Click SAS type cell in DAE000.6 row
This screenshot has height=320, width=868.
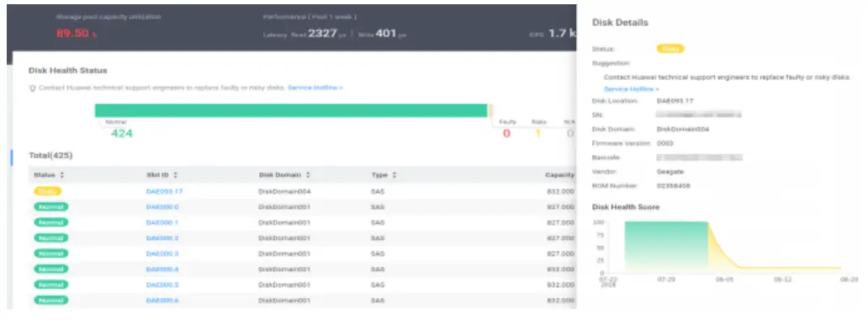(378, 300)
